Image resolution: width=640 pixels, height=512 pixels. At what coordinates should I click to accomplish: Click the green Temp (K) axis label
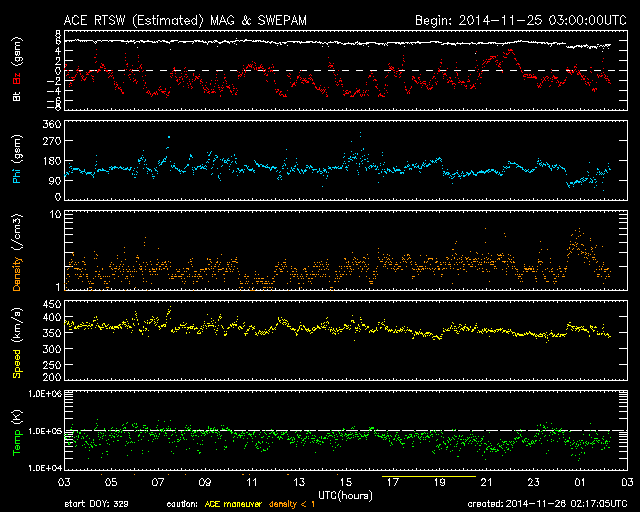click(17, 431)
